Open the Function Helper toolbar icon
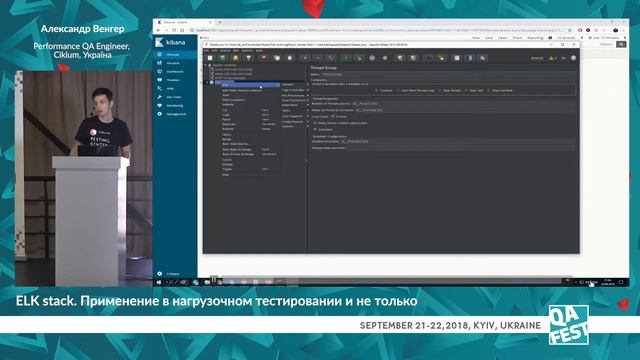 456,58
